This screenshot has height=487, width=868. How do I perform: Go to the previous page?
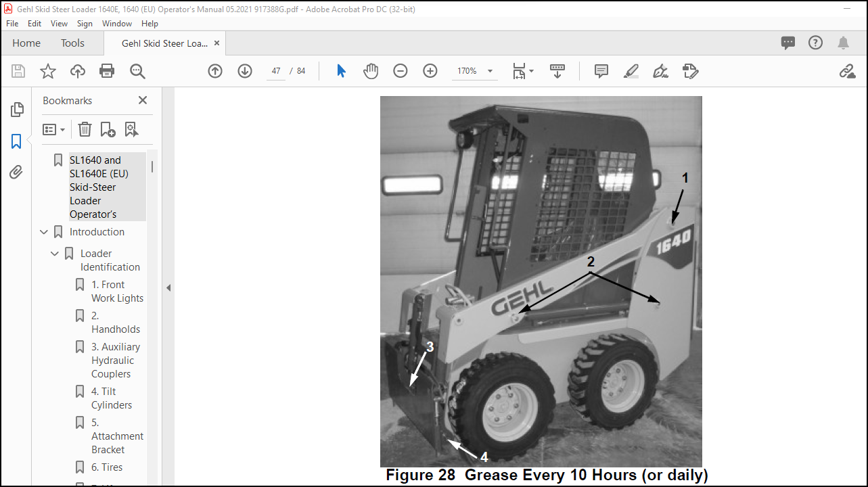tap(215, 71)
